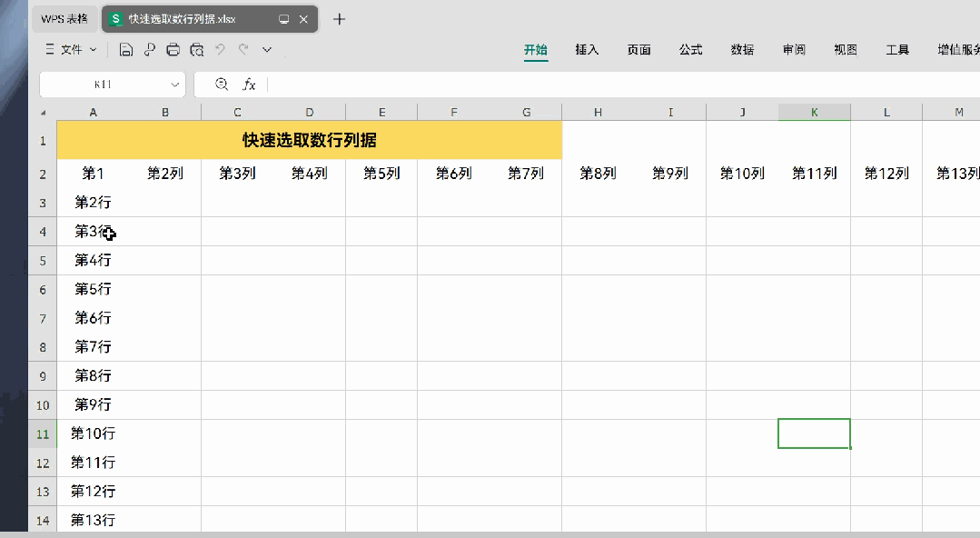Click the monitor icon on file tab
The width and height of the screenshot is (980, 538).
(x=283, y=19)
